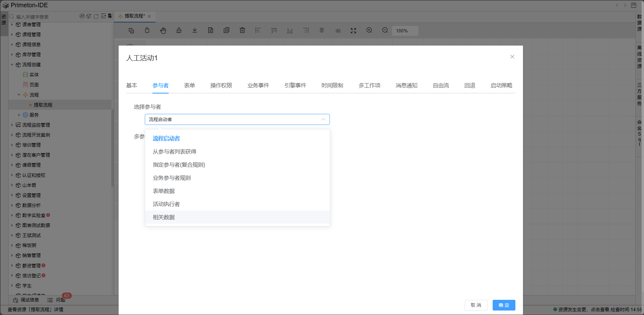
Task: Click the zoom out magnifier icon
Action: pyautogui.click(x=385, y=30)
